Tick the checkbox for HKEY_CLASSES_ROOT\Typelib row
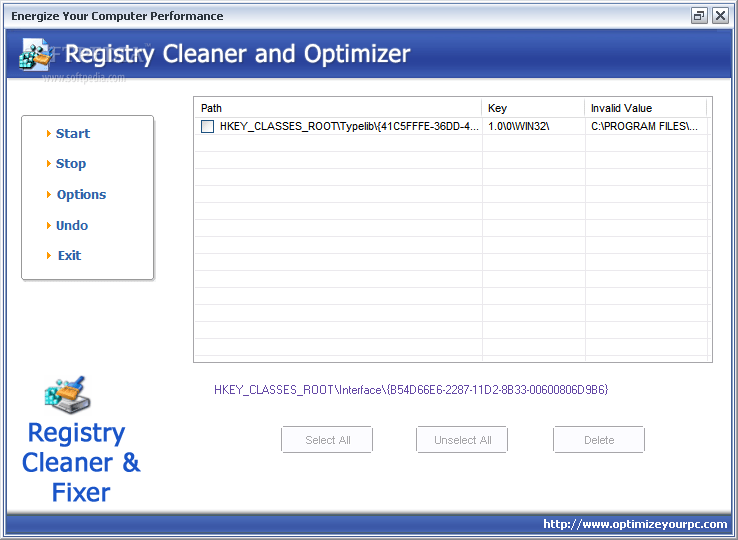 coord(207,126)
